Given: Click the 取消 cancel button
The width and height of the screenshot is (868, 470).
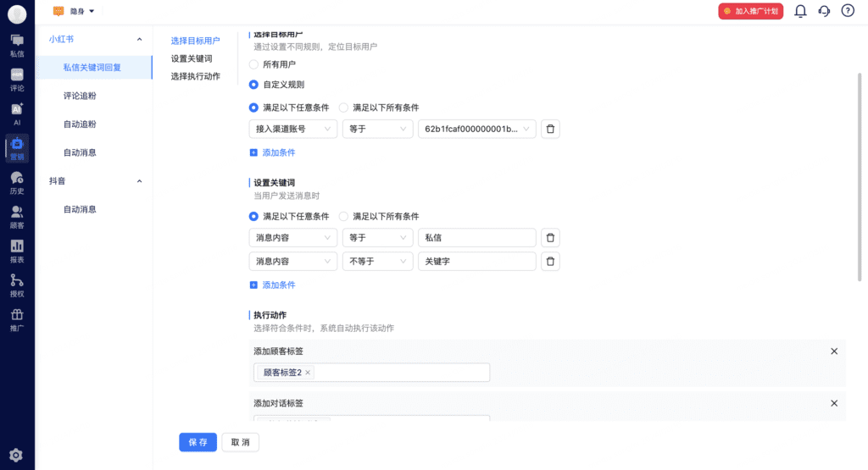Looking at the screenshot, I should coord(240,442).
